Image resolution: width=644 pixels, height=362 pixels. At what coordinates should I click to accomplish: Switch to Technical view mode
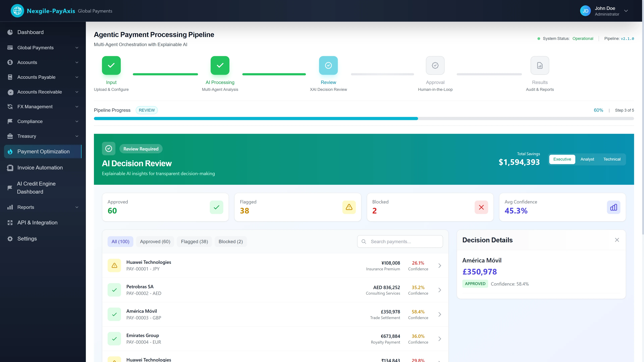pyautogui.click(x=612, y=159)
